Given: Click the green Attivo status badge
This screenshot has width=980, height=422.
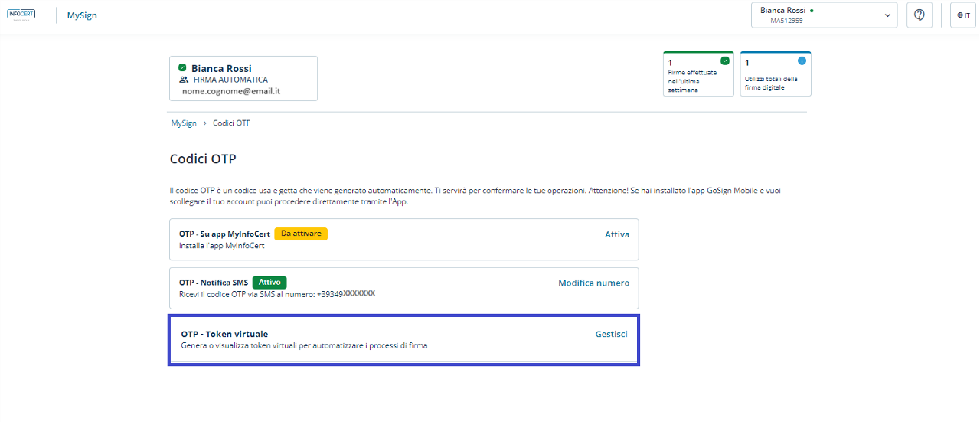Looking at the screenshot, I should click(x=269, y=282).
